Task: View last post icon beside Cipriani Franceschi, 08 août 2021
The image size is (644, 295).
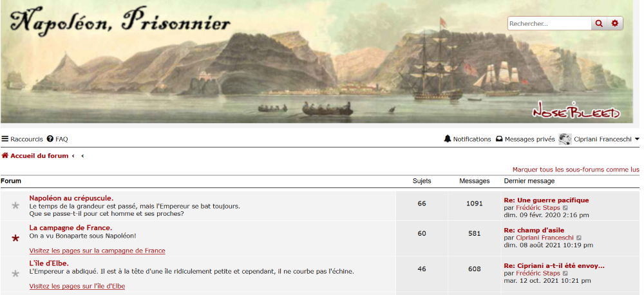Action: 579,238
